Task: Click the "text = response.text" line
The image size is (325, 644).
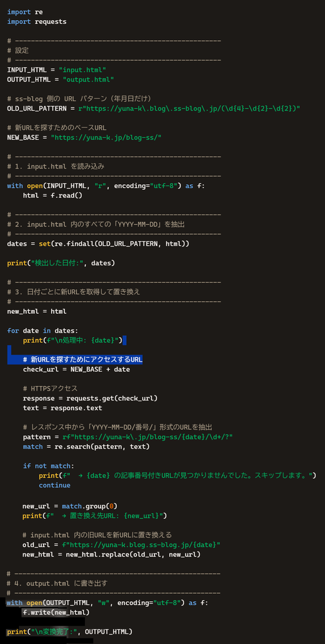Action: click(x=62, y=408)
